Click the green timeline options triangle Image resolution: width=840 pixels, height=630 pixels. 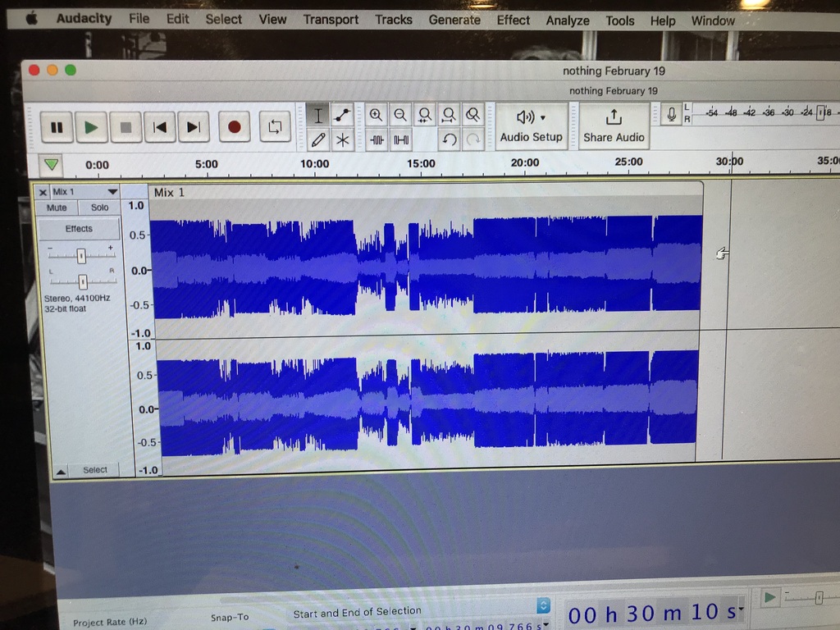pos(52,164)
